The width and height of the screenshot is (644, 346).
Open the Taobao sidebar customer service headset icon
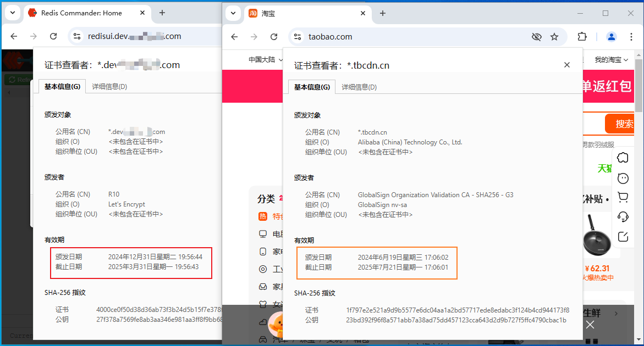coord(623,217)
